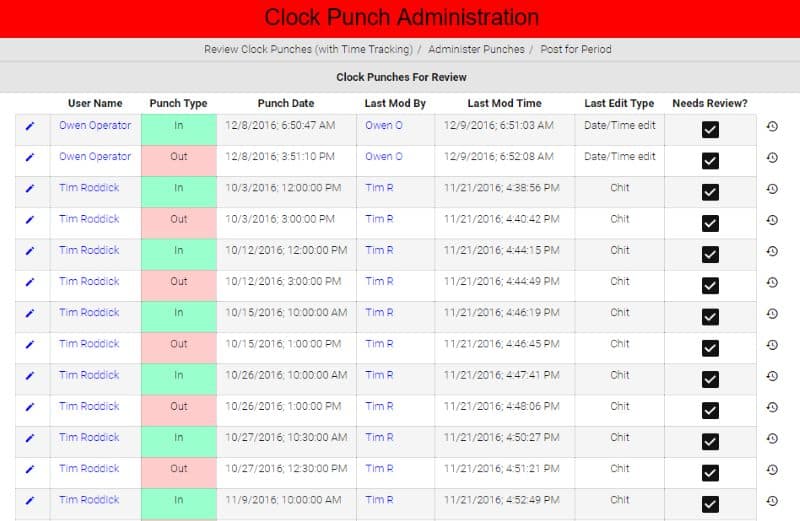This screenshot has height=521, width=800.
Task: Open Review Clock Punches with Time Tracking
Action: 308,49
